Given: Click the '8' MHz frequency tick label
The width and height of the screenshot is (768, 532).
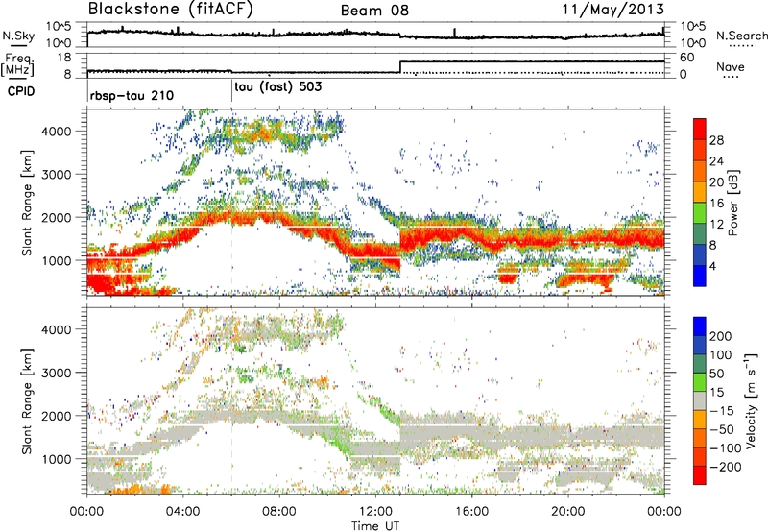Looking at the screenshot, I should [x=67, y=74].
